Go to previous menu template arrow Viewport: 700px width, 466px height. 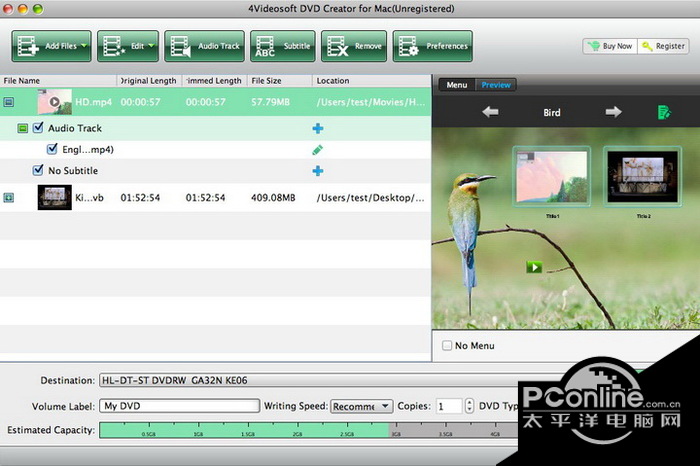tap(490, 112)
